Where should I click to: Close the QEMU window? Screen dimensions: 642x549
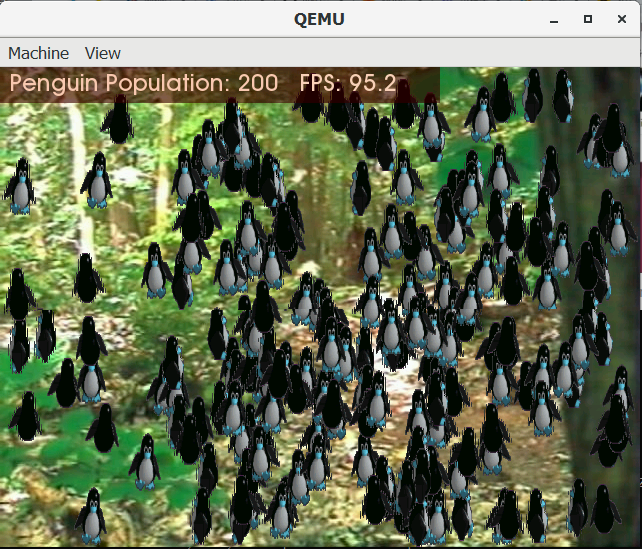click(622, 19)
